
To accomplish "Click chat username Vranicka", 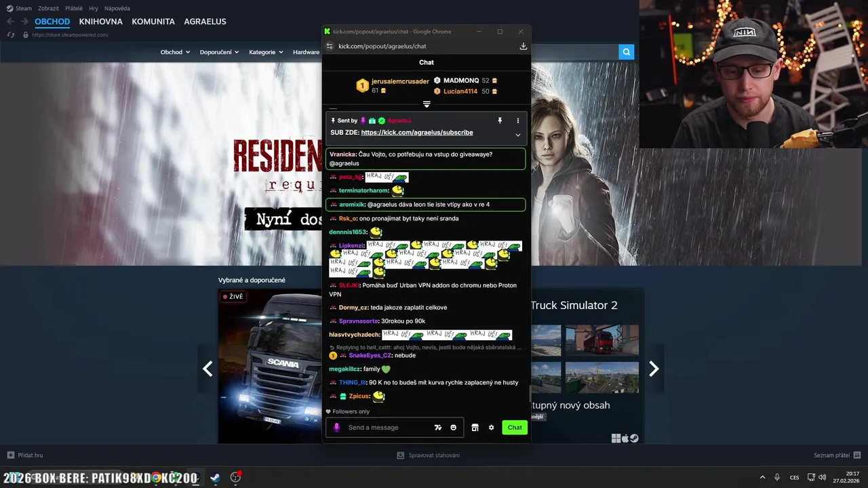I will click(342, 155).
